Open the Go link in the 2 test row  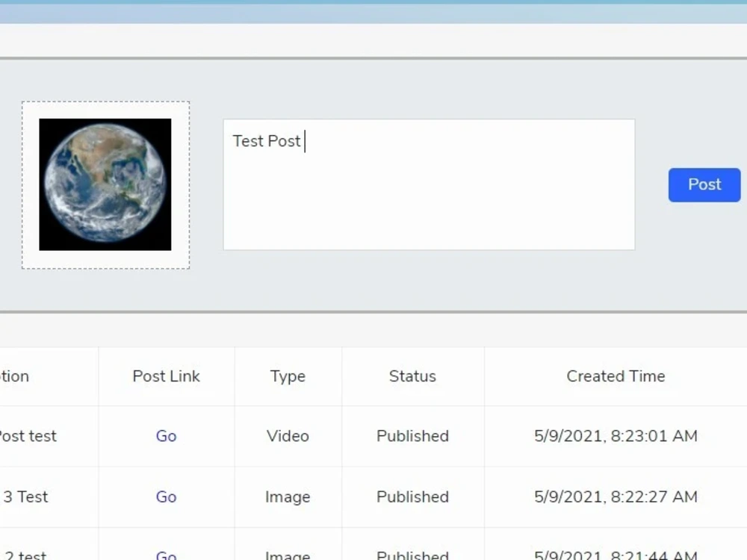167,555
